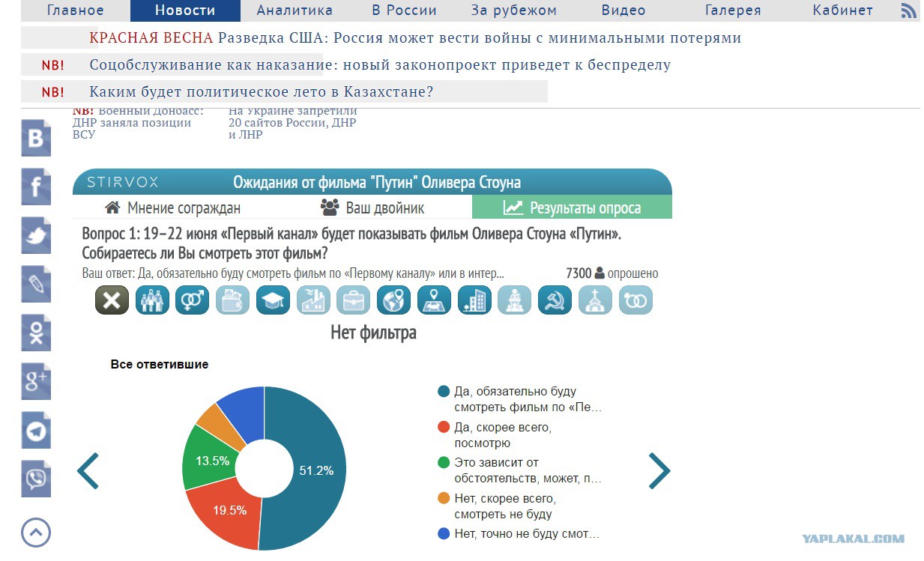Image resolution: width=924 pixels, height=561 pixels.
Task: Click the 'Нет фильтра' heading
Action: click(x=373, y=333)
